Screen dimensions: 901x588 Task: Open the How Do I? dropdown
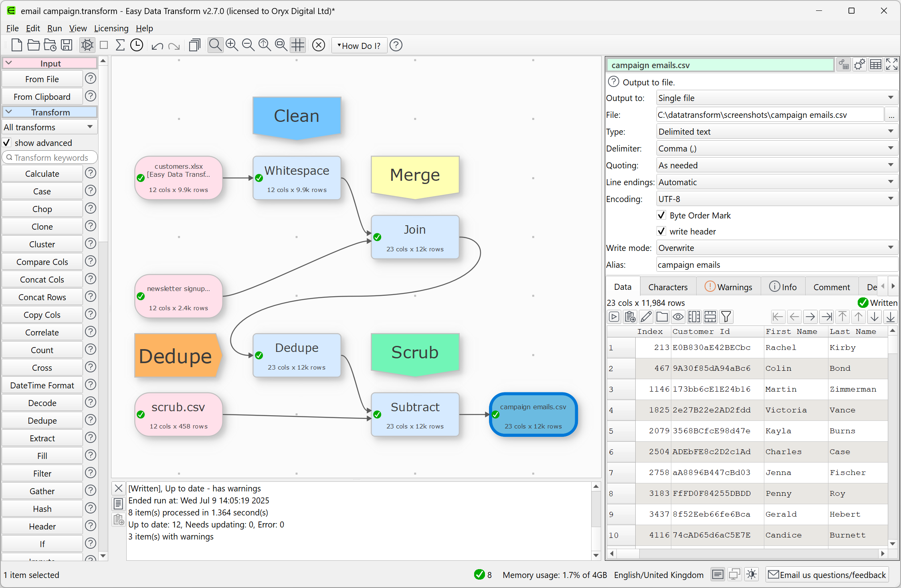[x=359, y=46]
